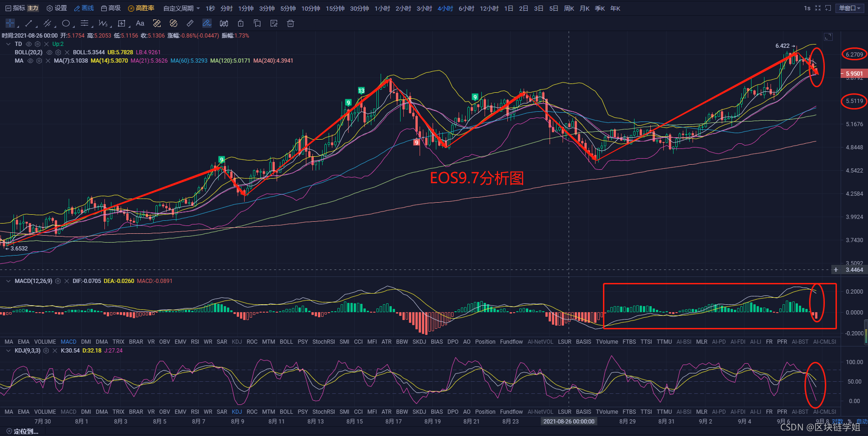Click the 高胜率 button
The image size is (868, 436).
click(x=141, y=8)
